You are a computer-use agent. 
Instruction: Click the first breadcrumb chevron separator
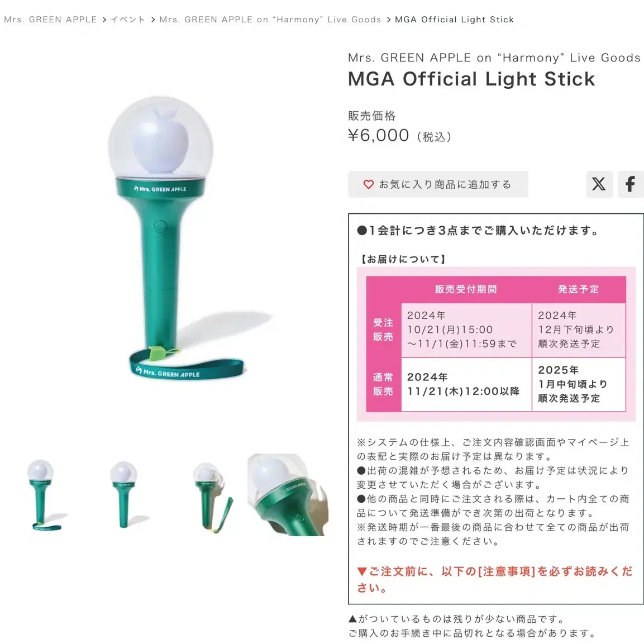pyautogui.click(x=104, y=20)
